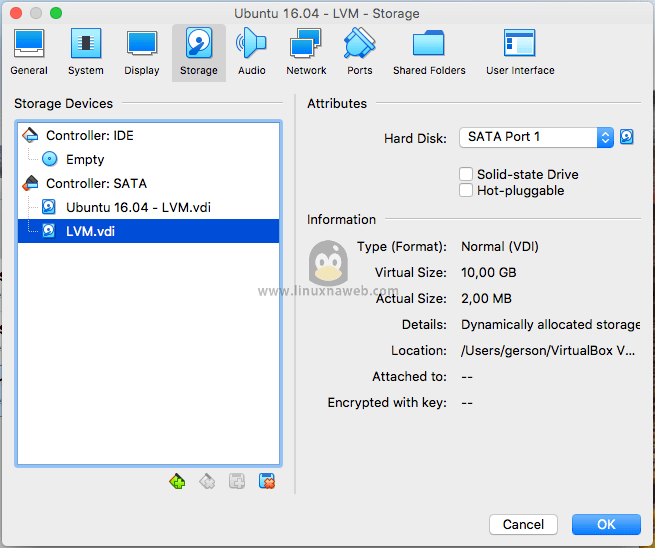Confirm settings with the OK button
This screenshot has width=655, height=548.
(606, 524)
